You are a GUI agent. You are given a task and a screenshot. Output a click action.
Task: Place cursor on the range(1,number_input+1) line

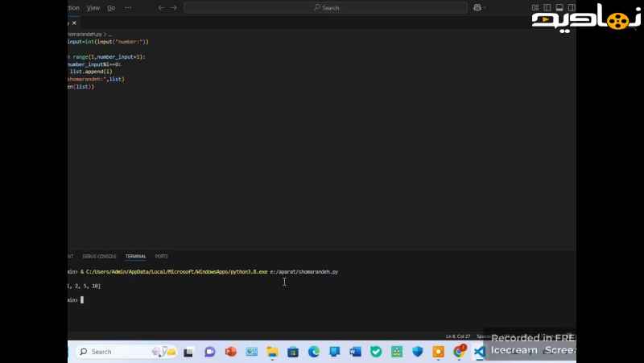107,57
